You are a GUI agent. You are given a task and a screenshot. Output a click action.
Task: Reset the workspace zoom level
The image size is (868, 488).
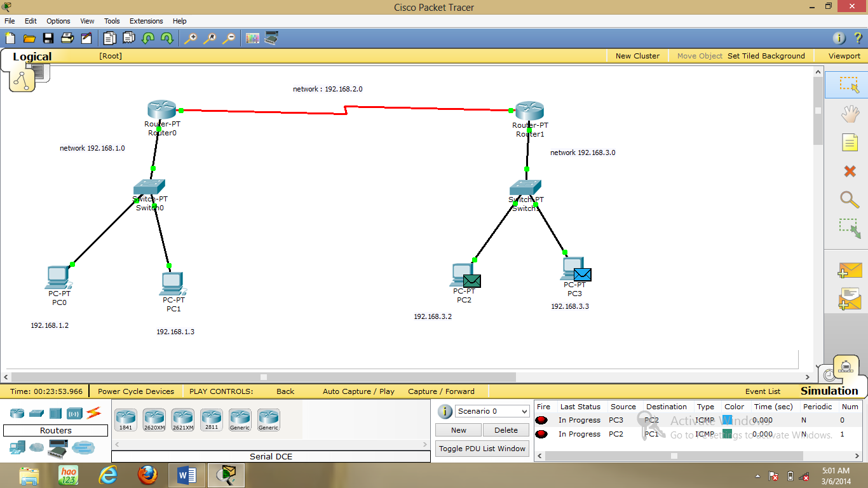(x=210, y=38)
